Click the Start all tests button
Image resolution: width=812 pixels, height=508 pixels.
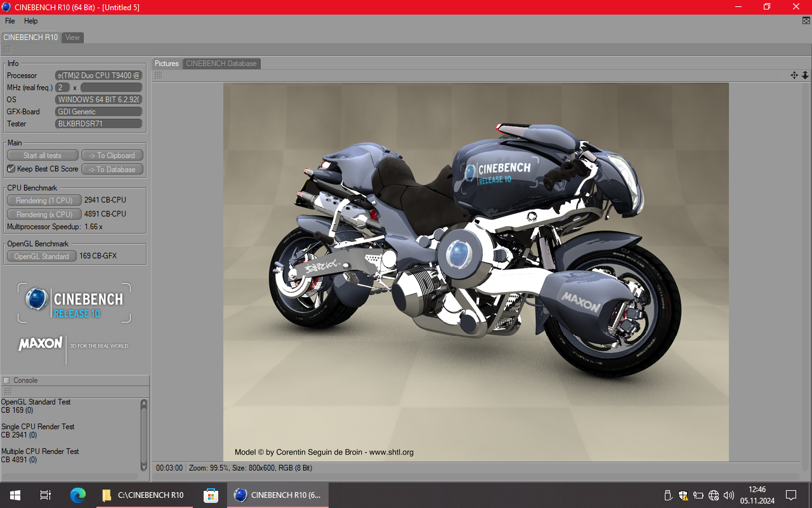(43, 156)
